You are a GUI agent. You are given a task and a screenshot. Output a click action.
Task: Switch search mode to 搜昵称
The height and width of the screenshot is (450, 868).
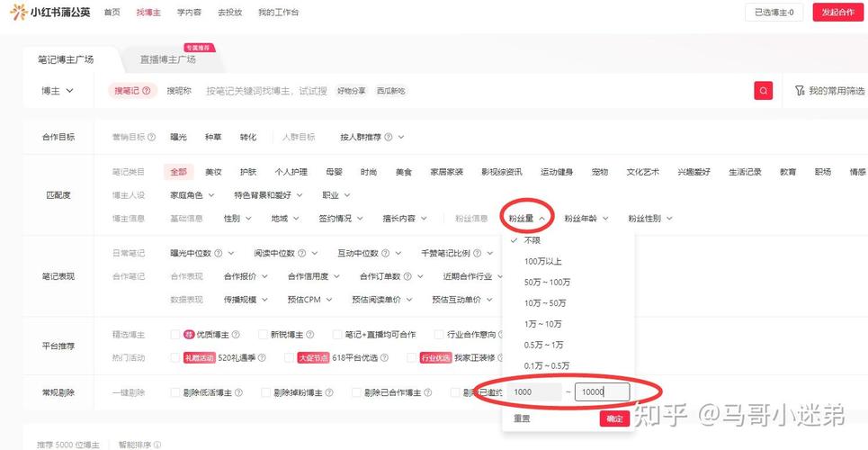click(x=179, y=91)
